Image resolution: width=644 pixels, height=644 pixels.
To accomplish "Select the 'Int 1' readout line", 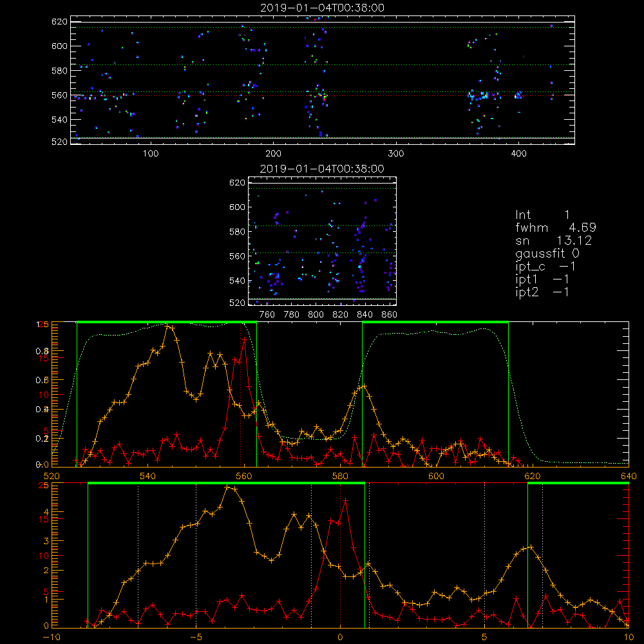I will click(x=542, y=215).
